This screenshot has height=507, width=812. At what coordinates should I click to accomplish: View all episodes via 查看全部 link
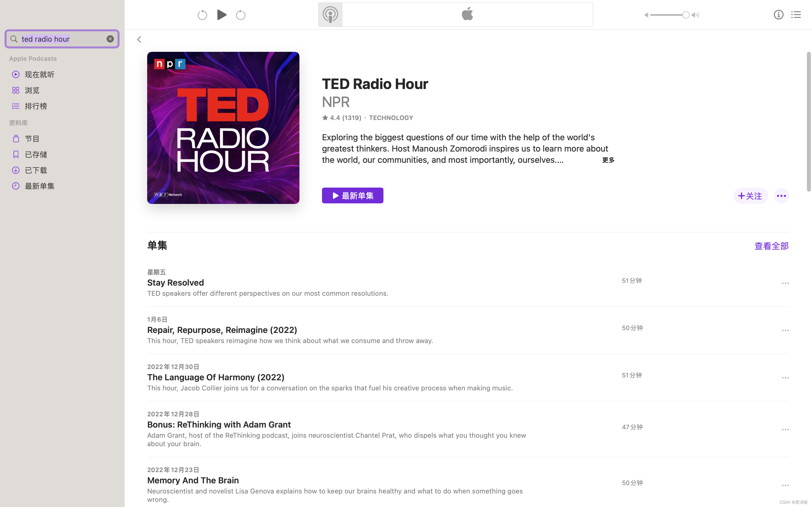[771, 246]
